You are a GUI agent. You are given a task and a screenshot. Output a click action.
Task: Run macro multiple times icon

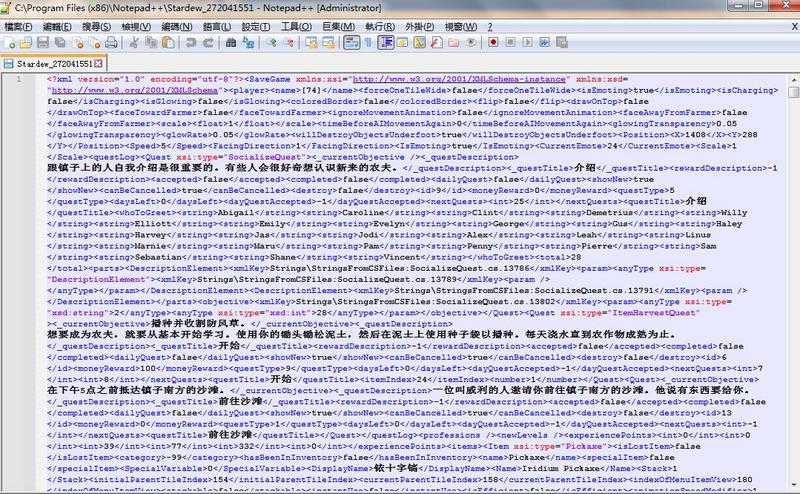(x=544, y=43)
